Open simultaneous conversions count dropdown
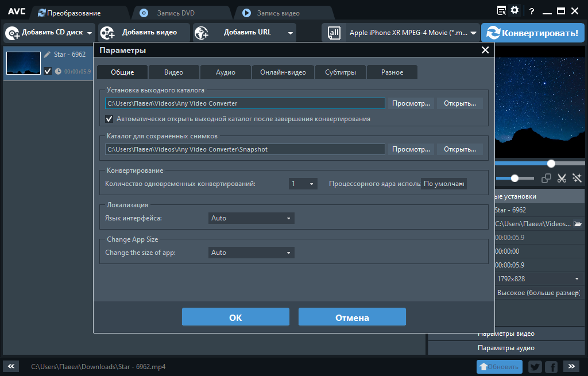Screen dimensions: 588x376 coord(303,184)
